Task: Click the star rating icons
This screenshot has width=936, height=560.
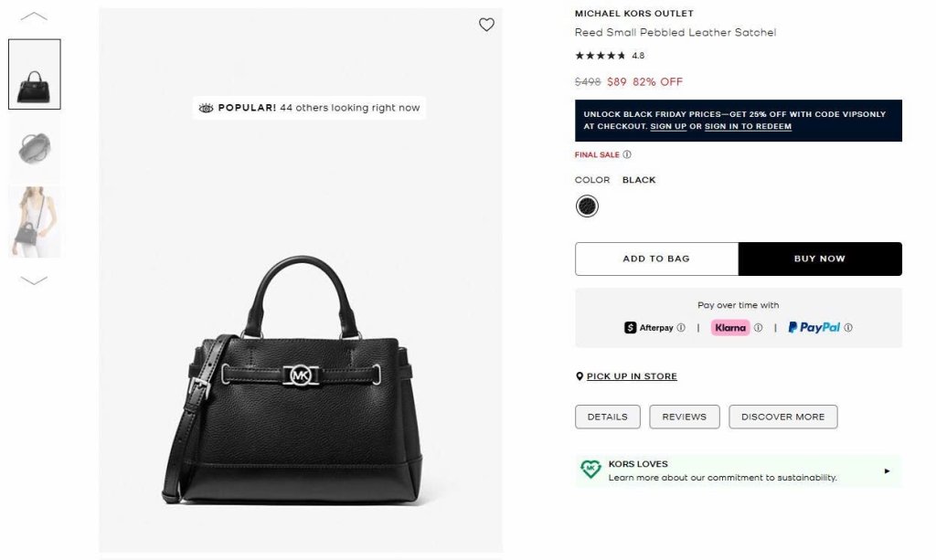Action: point(601,56)
